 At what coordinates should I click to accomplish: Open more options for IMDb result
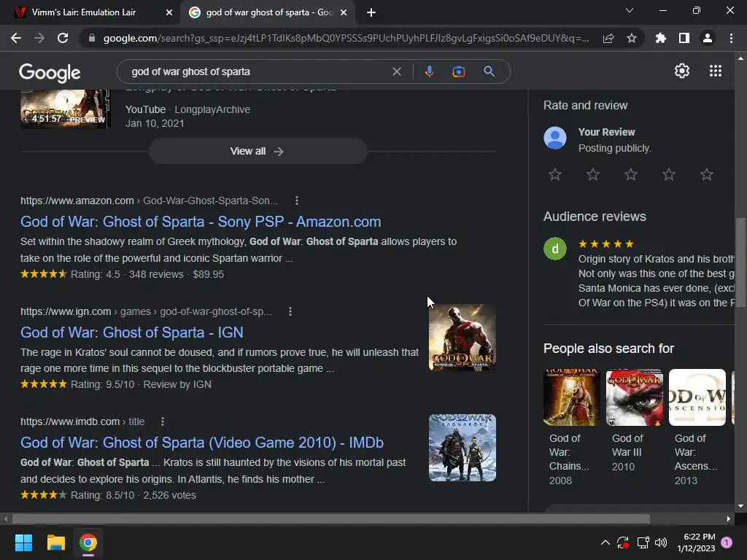click(163, 421)
